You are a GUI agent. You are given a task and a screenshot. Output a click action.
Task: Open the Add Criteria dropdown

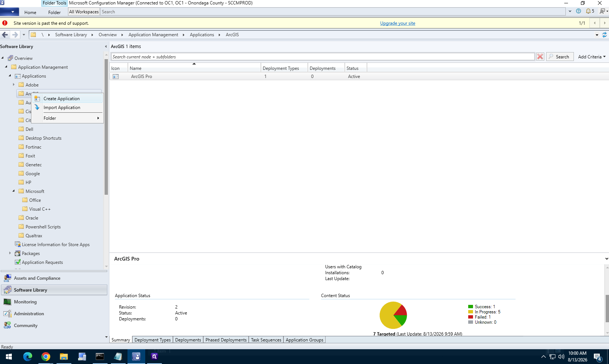592,57
